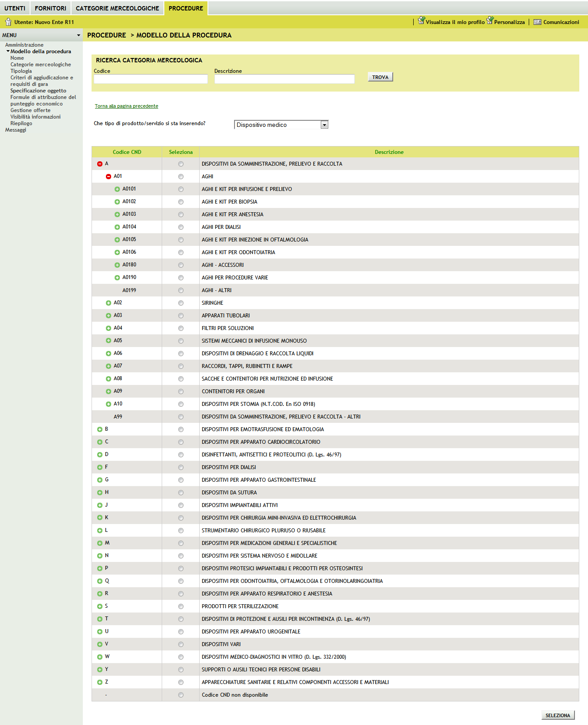
Task: Open Messaggi in sidebar menu
Action: point(16,130)
